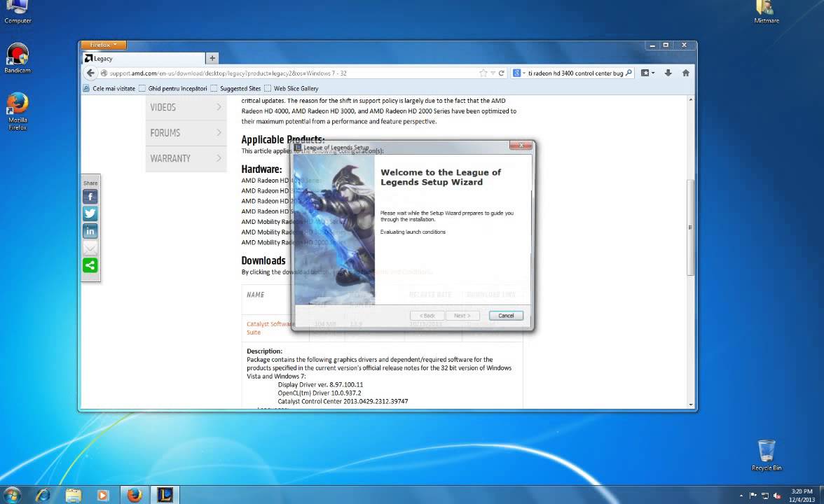Share page on Twitter
The height and width of the screenshot is (504, 824).
(x=90, y=213)
